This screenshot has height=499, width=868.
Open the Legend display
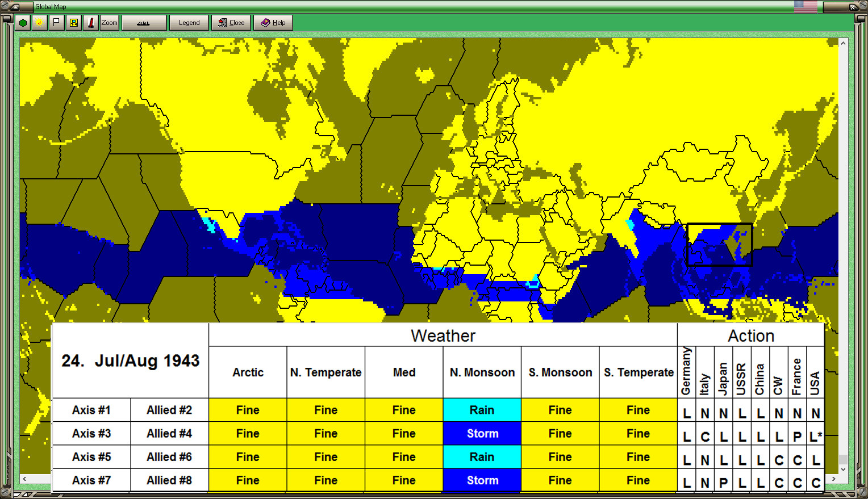pyautogui.click(x=189, y=23)
